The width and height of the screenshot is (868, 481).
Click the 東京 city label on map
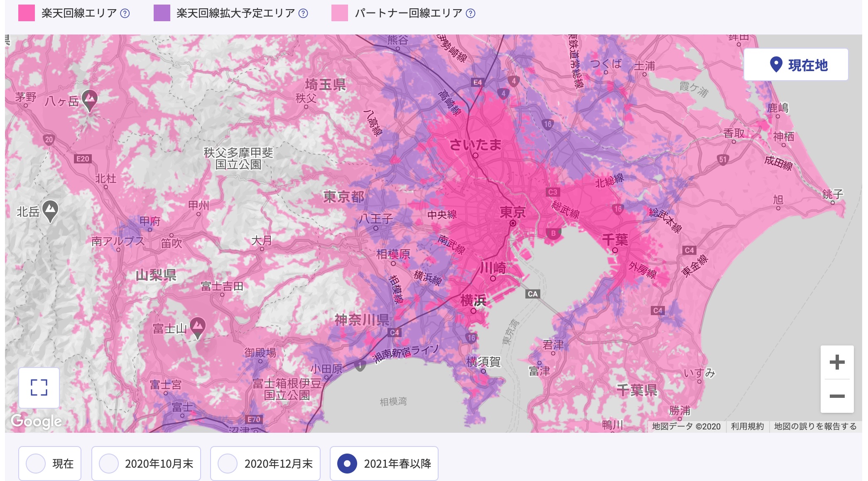click(513, 212)
